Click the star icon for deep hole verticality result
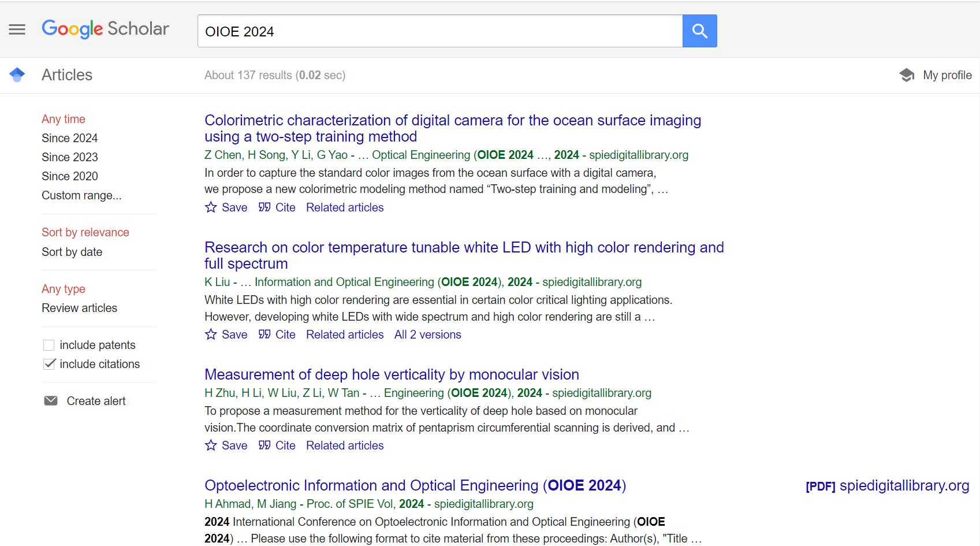Image resolution: width=980 pixels, height=546 pixels. point(211,445)
